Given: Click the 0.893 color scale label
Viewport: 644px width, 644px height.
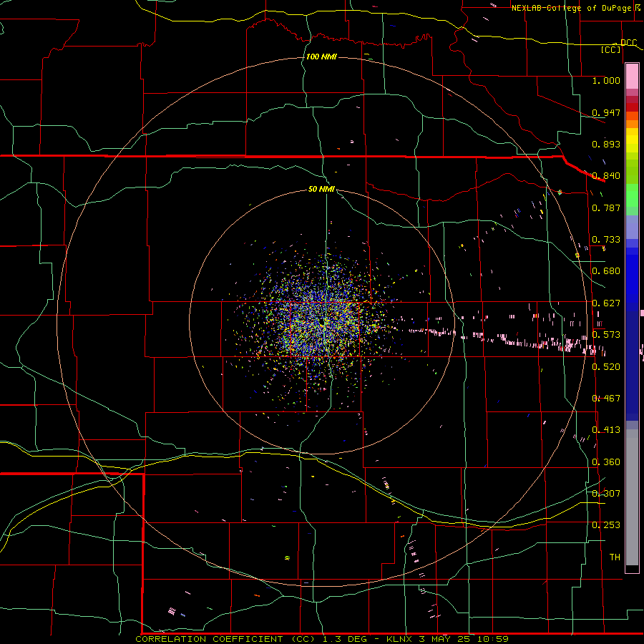Looking at the screenshot, I should click(x=606, y=144).
